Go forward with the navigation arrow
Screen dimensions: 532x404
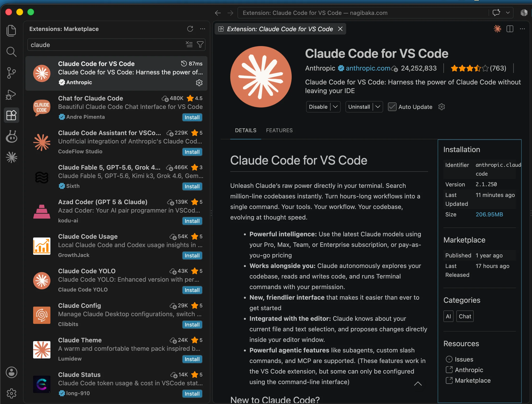point(230,13)
